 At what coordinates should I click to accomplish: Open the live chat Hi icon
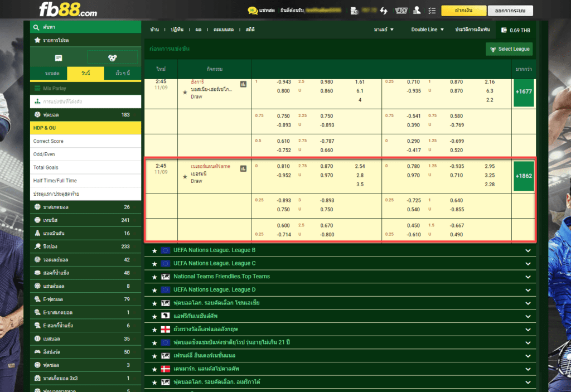(x=252, y=11)
